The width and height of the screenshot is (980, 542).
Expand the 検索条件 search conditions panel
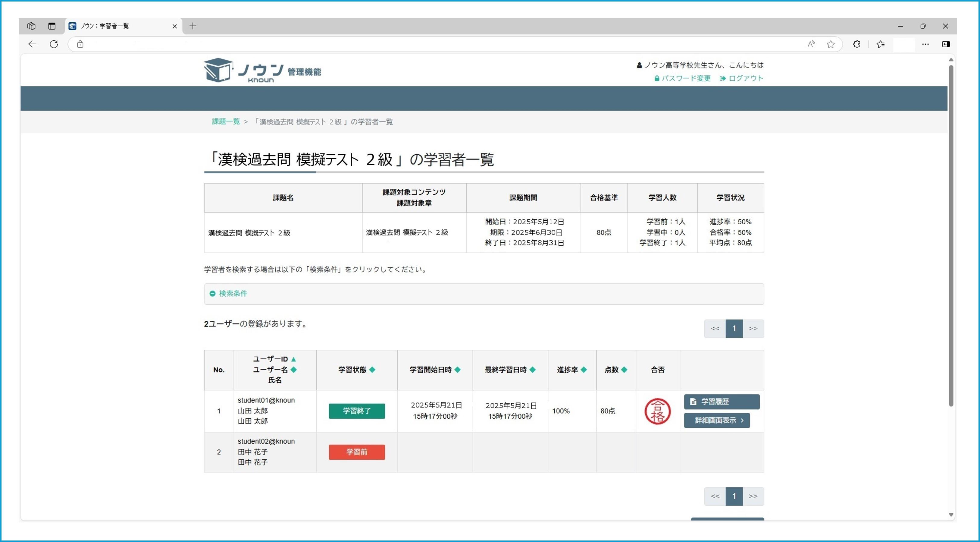[484, 293]
